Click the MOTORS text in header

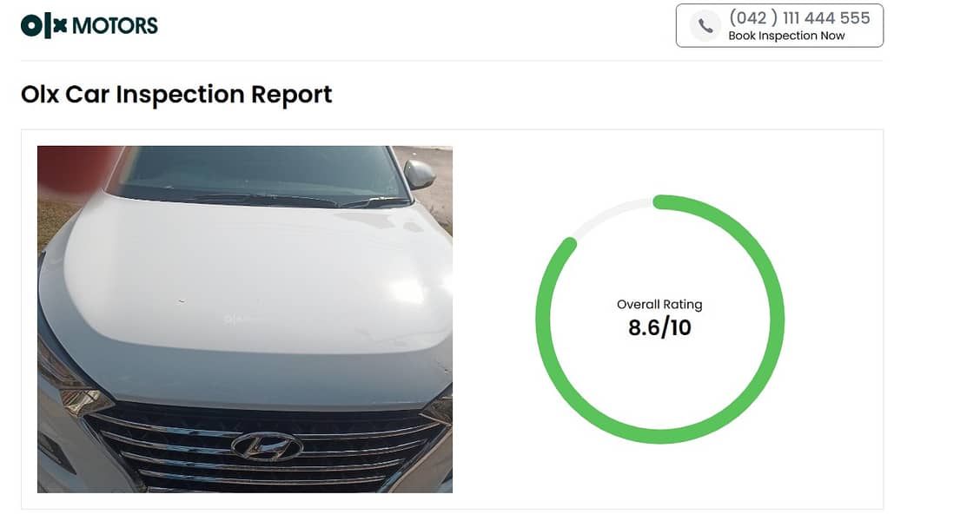pos(115,26)
